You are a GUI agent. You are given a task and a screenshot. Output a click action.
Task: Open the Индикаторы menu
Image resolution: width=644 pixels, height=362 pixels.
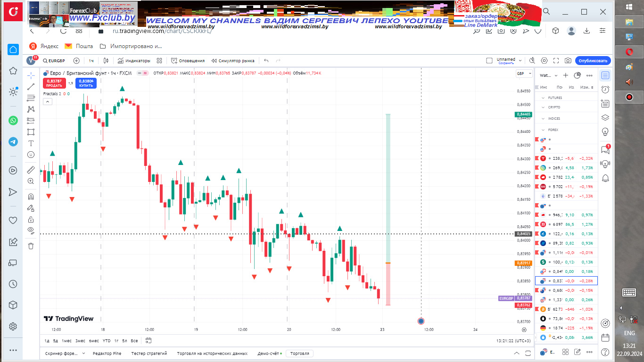(x=134, y=61)
